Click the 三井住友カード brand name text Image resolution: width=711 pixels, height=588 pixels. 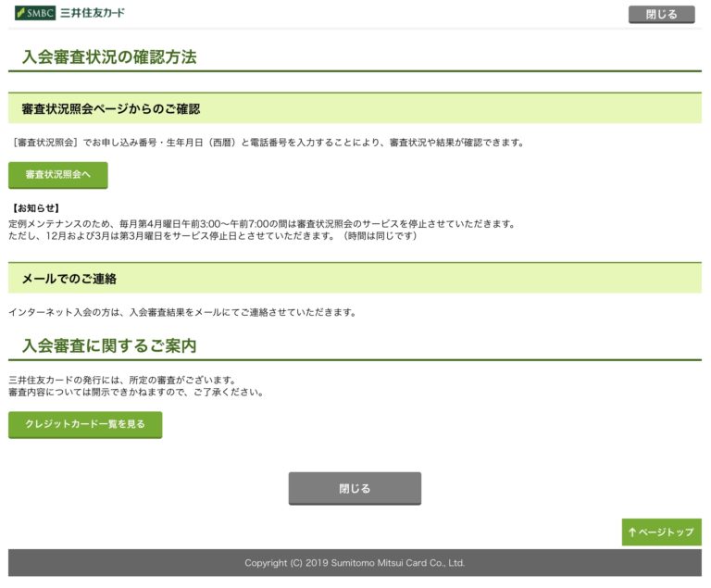(x=92, y=13)
